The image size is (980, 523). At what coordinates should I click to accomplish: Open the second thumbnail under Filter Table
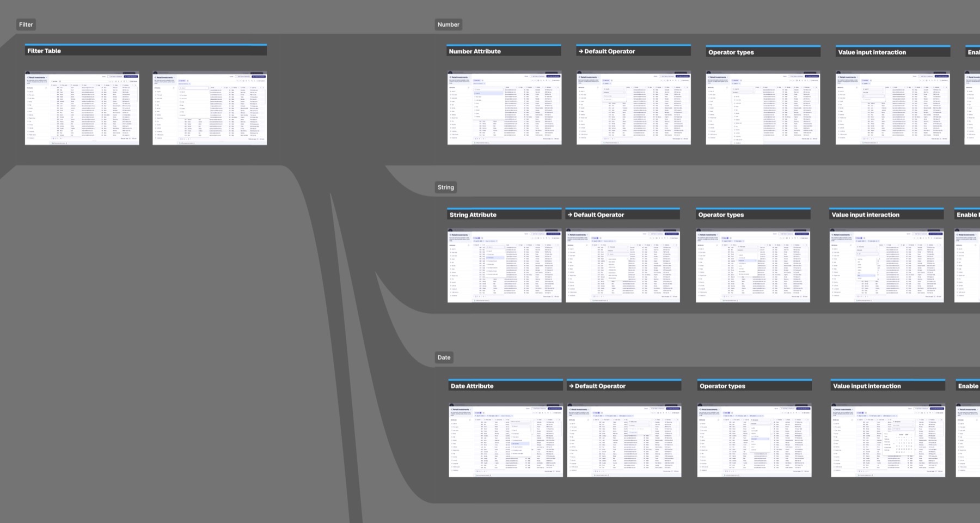tap(210, 108)
